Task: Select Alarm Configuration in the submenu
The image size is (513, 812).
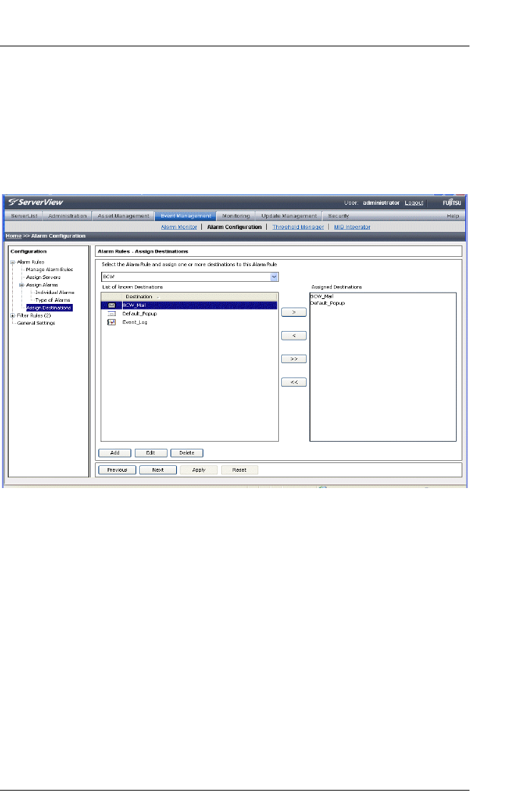Action: point(235,227)
